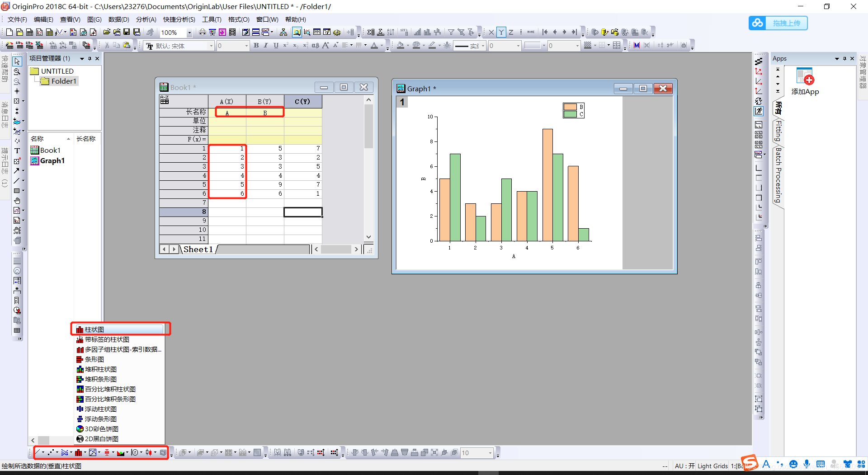Image resolution: width=868 pixels, height=475 pixels.
Task: Click the graph legend B and C
Action: [574, 110]
